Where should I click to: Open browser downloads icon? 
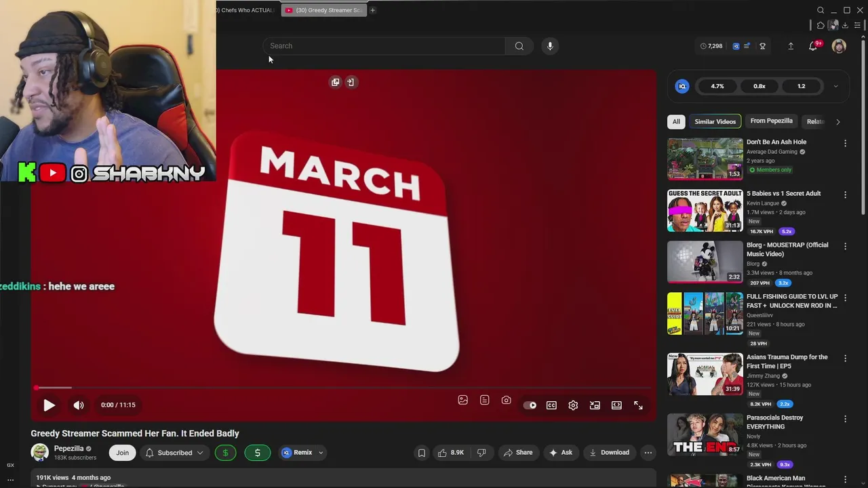coord(845,25)
